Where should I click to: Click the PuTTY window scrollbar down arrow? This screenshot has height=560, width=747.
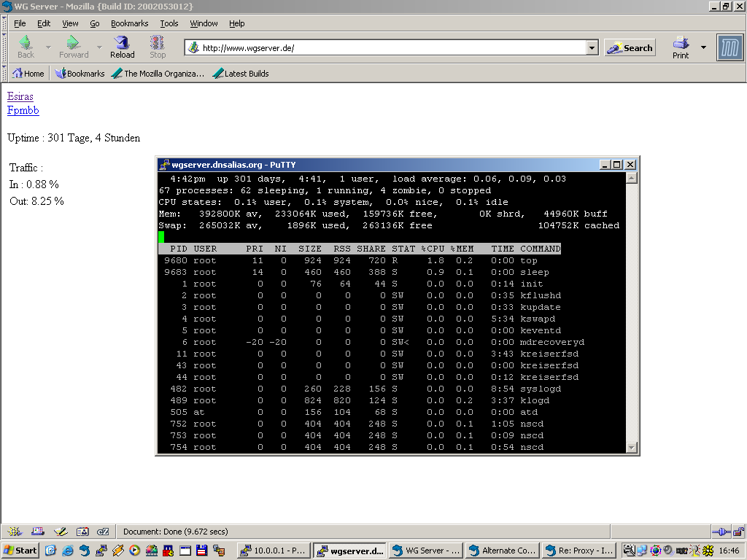[630, 447]
